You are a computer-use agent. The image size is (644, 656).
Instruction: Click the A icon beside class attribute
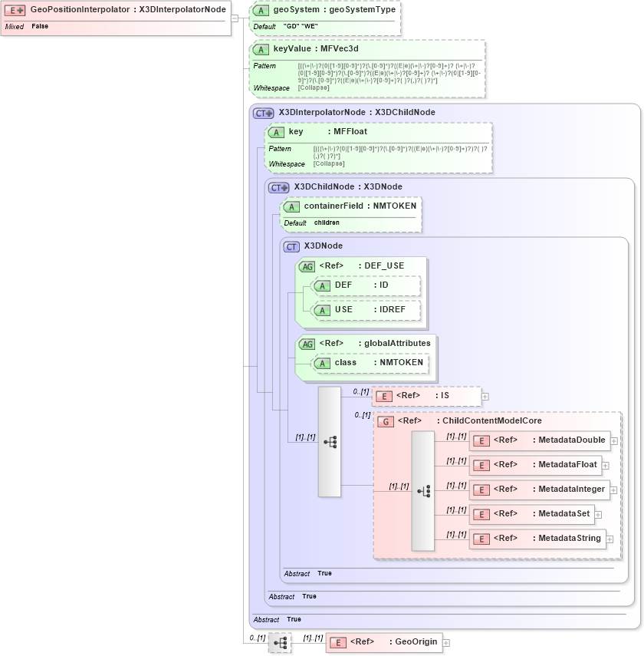323,364
